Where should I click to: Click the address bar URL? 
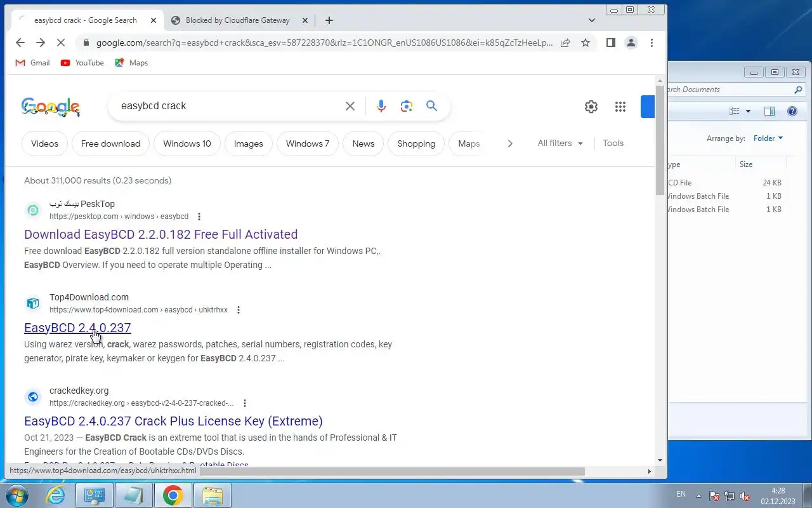(324, 43)
